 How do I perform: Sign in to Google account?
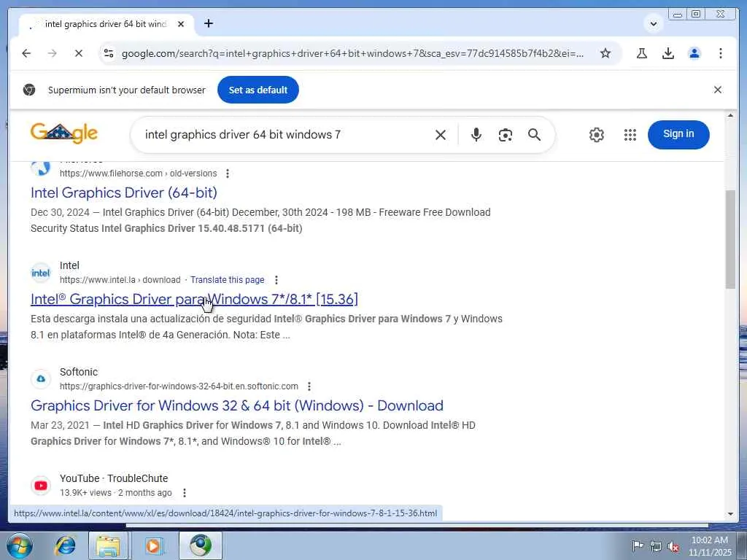(x=678, y=134)
